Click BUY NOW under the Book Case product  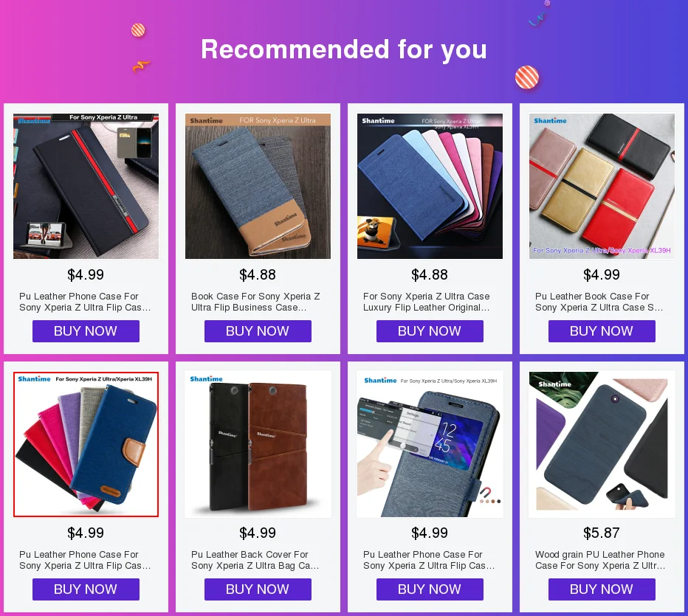pos(258,331)
